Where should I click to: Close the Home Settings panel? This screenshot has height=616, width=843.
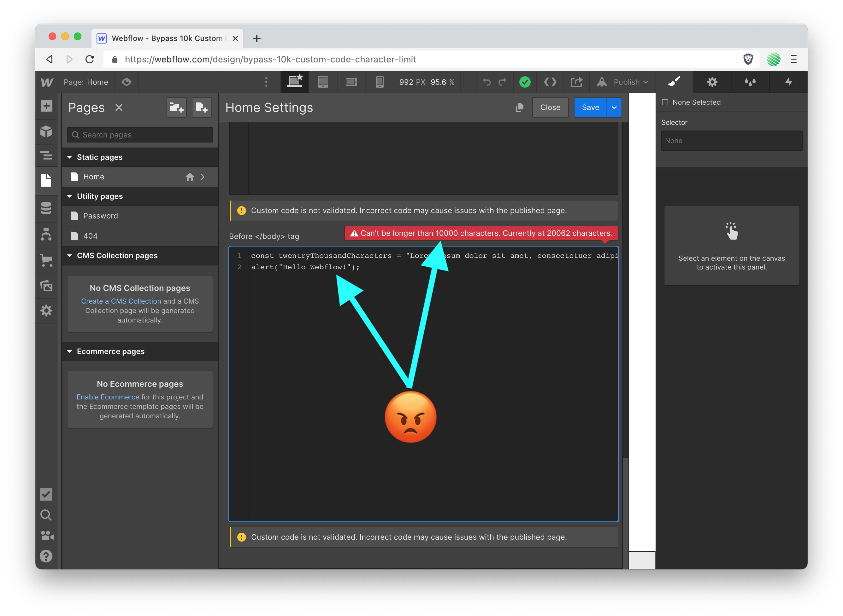click(x=550, y=108)
